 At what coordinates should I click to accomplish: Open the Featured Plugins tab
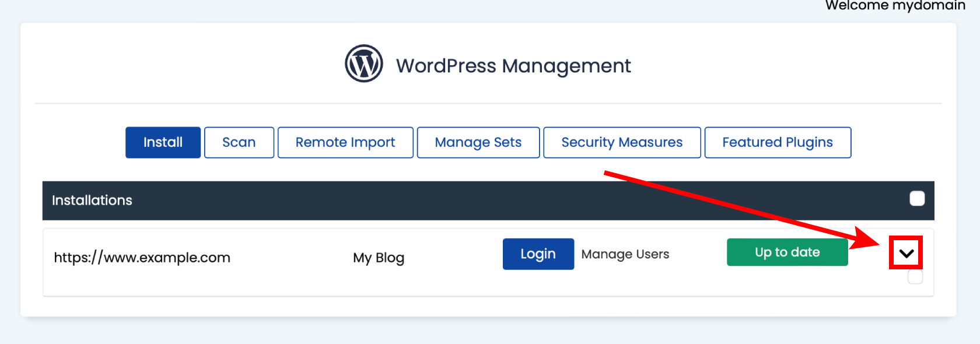pyautogui.click(x=778, y=142)
